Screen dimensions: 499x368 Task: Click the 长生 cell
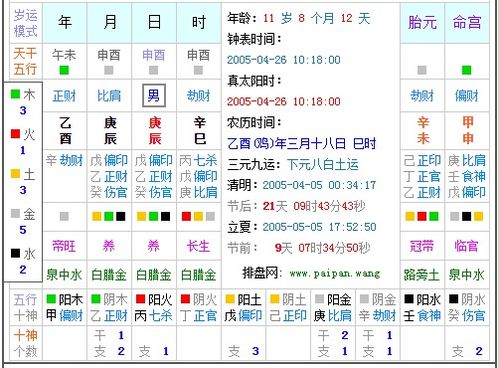(x=198, y=246)
